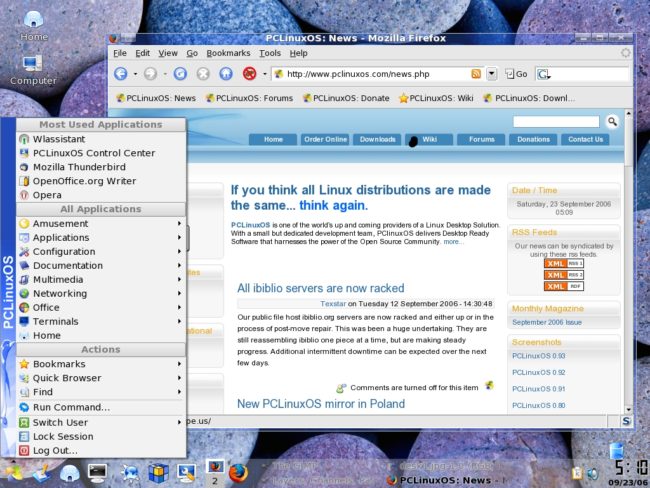Click the September 2006 Issue link
Viewport: 650px width, 488px height.
(547, 322)
